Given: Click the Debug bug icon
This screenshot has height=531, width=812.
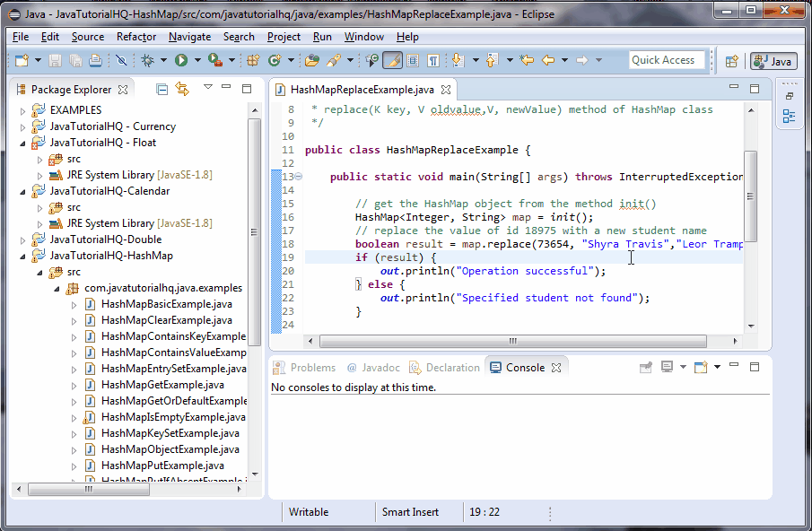Looking at the screenshot, I should [148, 60].
